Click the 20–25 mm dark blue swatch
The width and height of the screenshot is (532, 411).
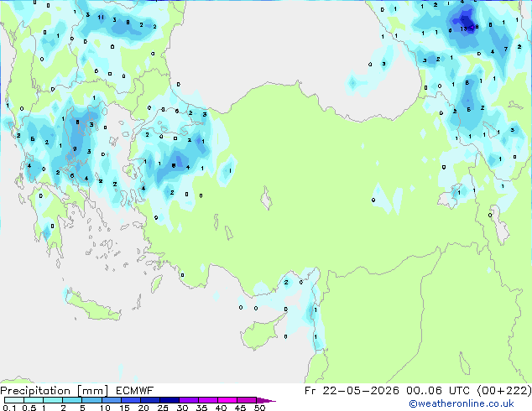click(150, 400)
